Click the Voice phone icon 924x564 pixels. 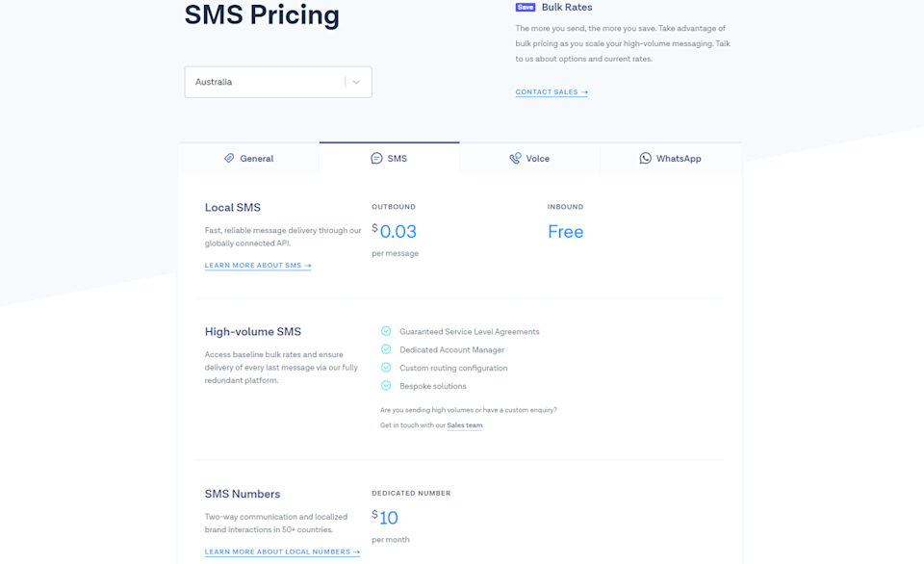click(515, 159)
